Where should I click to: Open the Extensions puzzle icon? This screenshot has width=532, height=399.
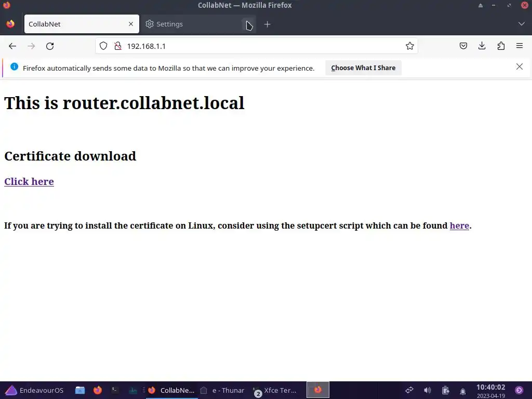(x=501, y=46)
